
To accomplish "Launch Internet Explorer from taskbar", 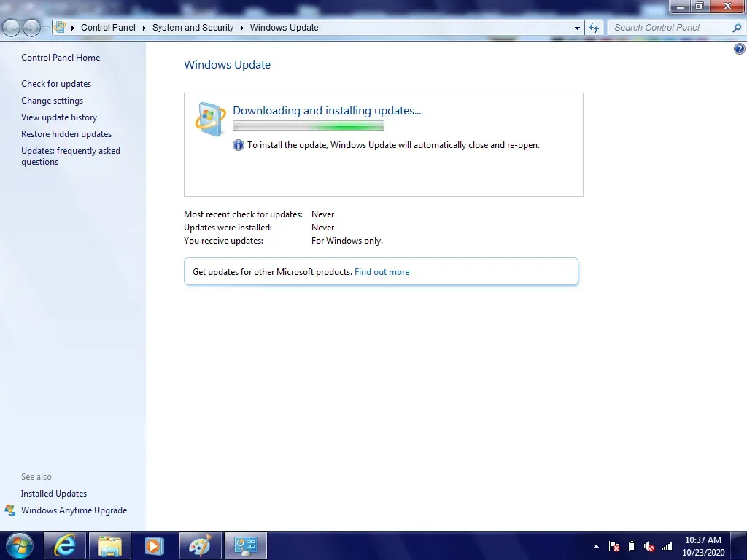I will click(x=65, y=545).
